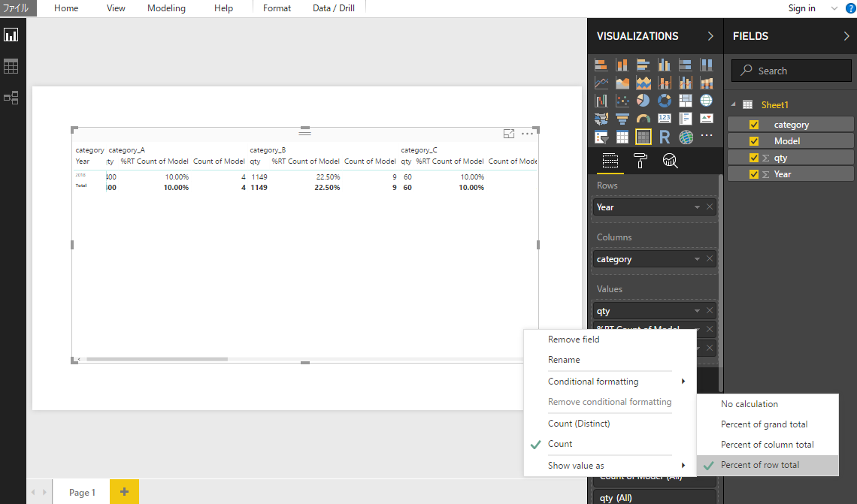The image size is (857, 504).
Task: Click the Sign in link
Action: (801, 8)
